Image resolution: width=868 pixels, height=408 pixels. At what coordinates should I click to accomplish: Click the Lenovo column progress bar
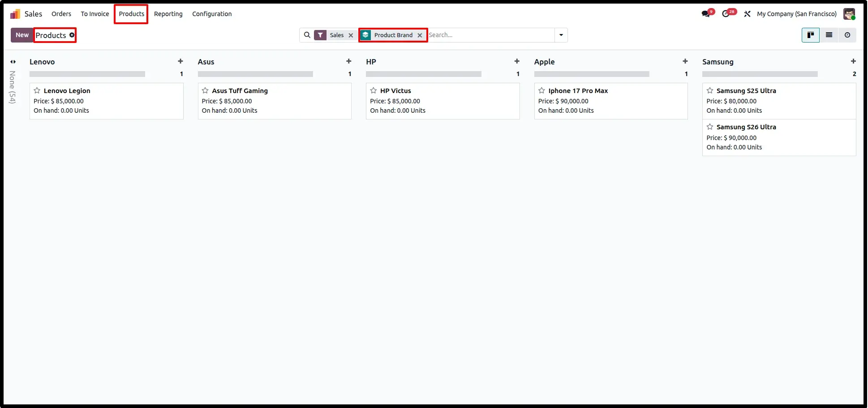tap(87, 74)
